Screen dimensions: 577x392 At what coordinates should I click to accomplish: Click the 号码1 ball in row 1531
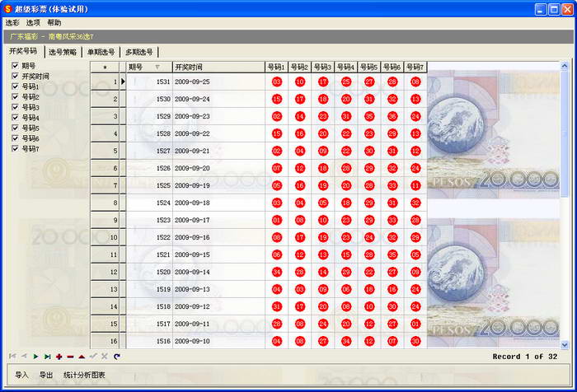(x=277, y=82)
